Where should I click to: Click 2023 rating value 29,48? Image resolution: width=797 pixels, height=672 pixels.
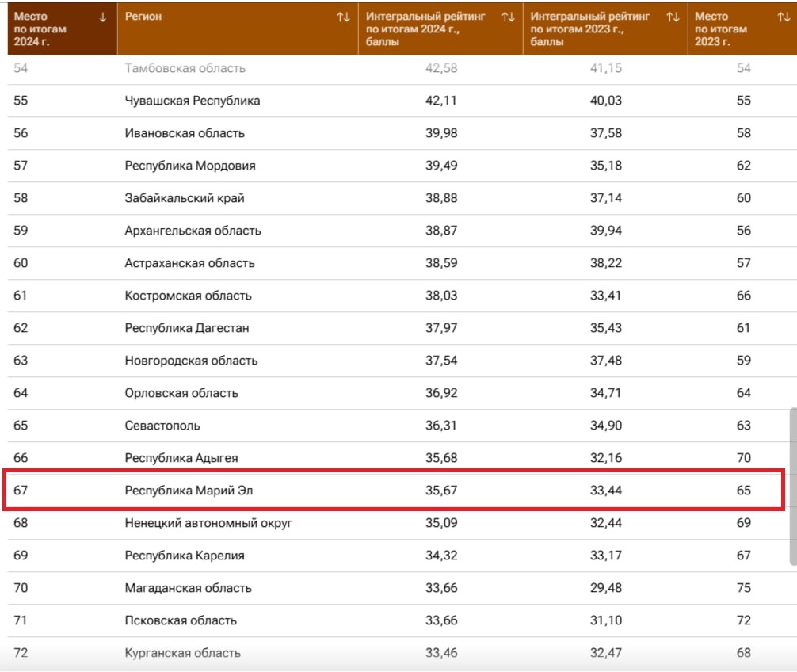click(606, 588)
